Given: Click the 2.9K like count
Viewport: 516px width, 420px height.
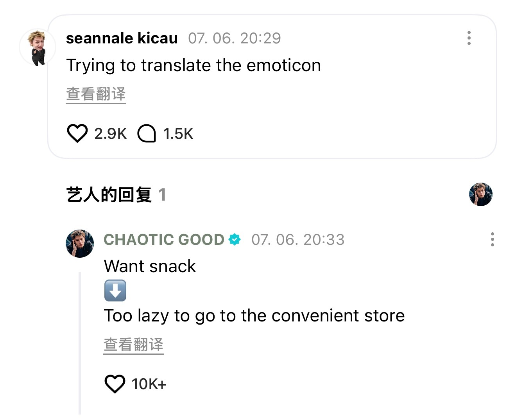Looking at the screenshot, I should (110, 134).
